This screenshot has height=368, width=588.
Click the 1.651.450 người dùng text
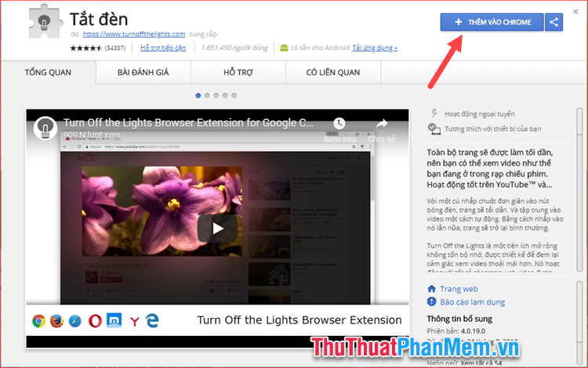point(234,48)
